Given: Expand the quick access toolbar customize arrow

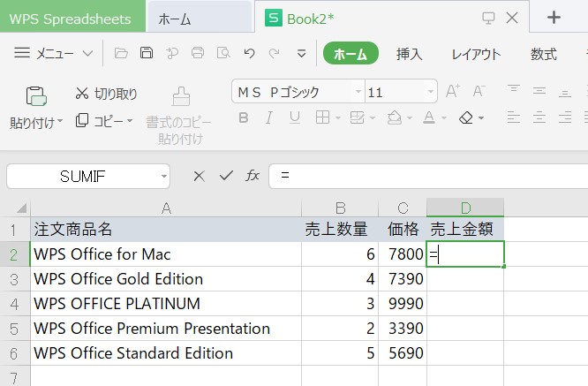Looking at the screenshot, I should (x=301, y=54).
